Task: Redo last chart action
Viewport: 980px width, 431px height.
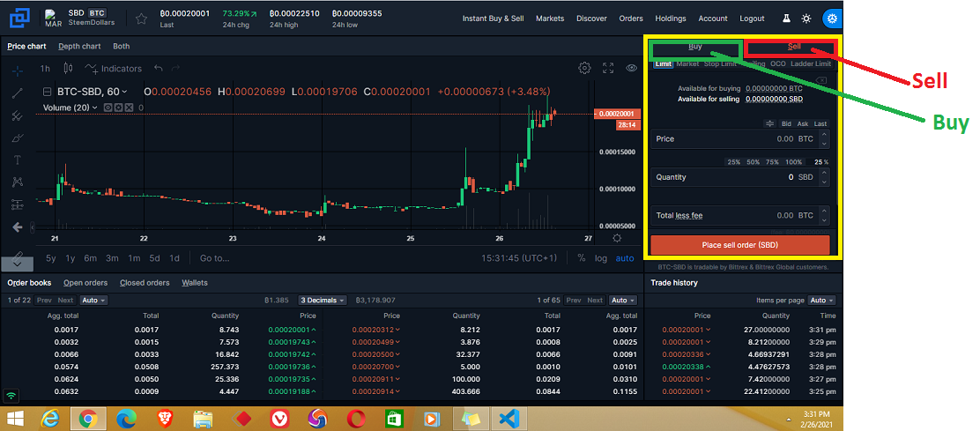Action: 176,68
